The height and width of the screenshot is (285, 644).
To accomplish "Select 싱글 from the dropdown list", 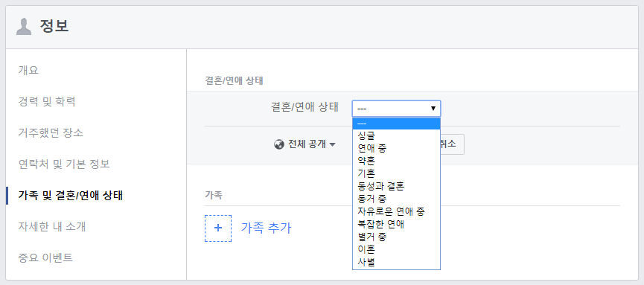I will click(396, 135).
